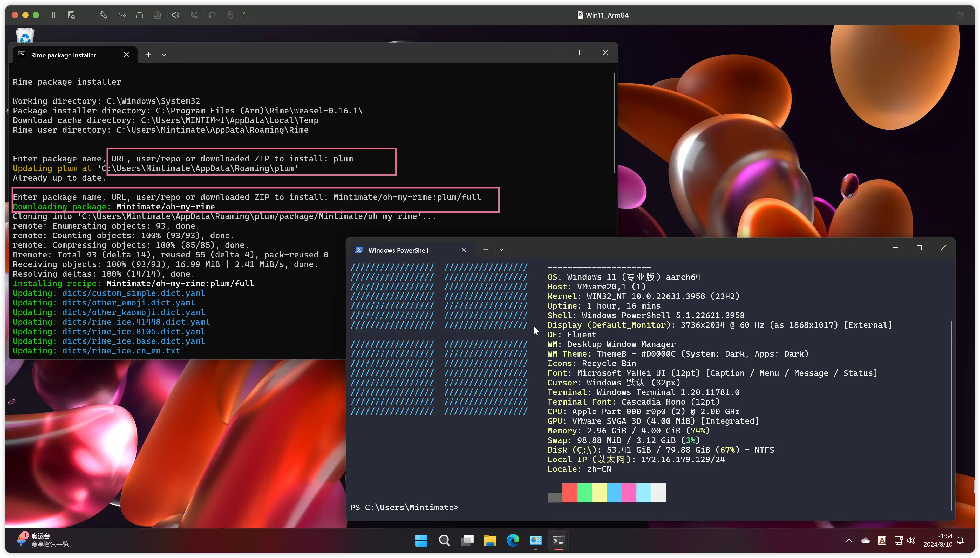Open the tab dropdown in Rime terminal
The height and width of the screenshot is (558, 980).
pyautogui.click(x=164, y=55)
